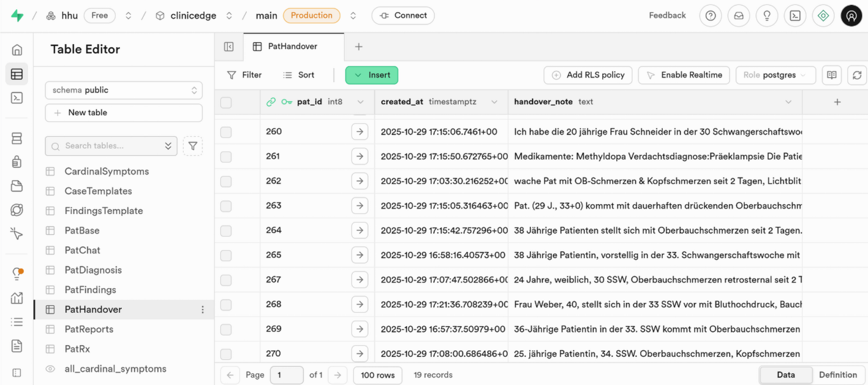Screen dimensions: 868x385
Task: Open the help menu icon
Action: click(711, 16)
